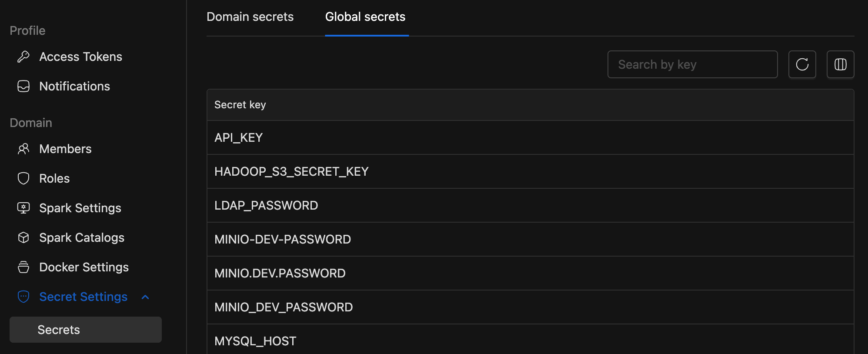Select the Access Tokens key icon
Image resolution: width=868 pixels, height=354 pixels.
(24, 57)
